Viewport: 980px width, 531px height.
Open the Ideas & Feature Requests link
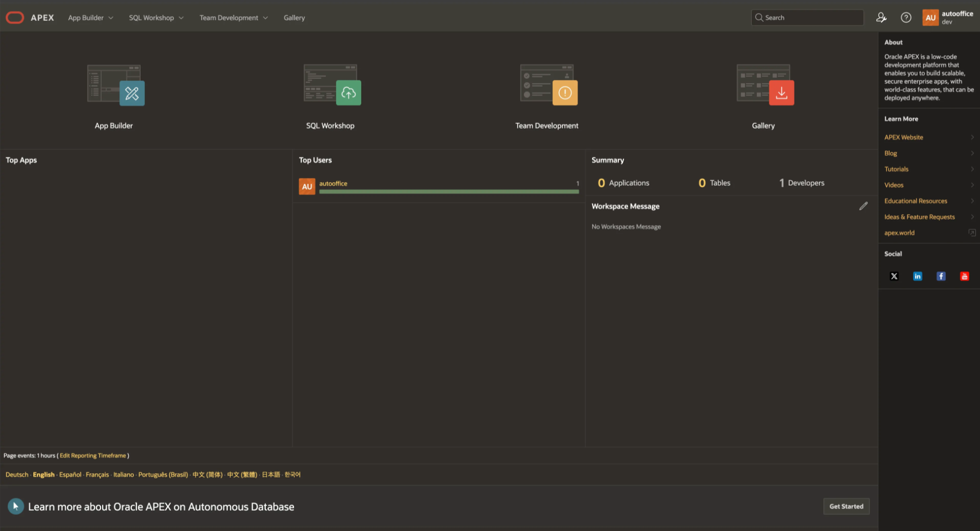(920, 217)
